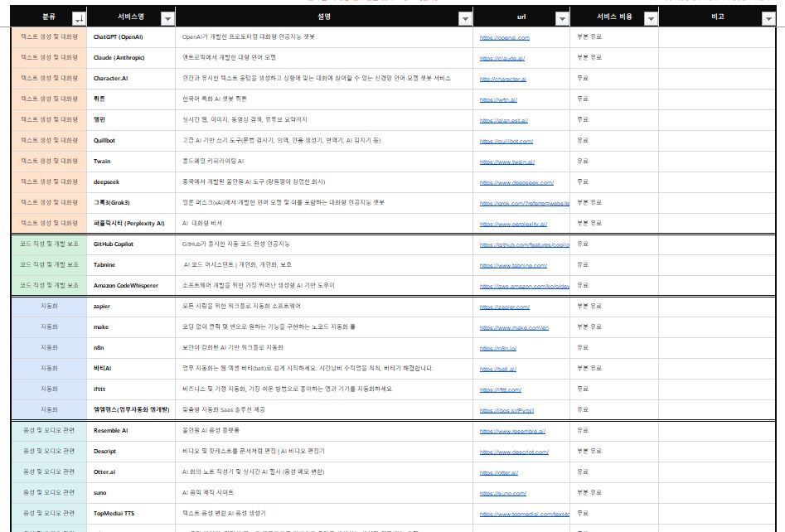The image size is (785, 532).
Task: Open the 분류 column sort dropdown
Action: pyautogui.click(x=79, y=19)
